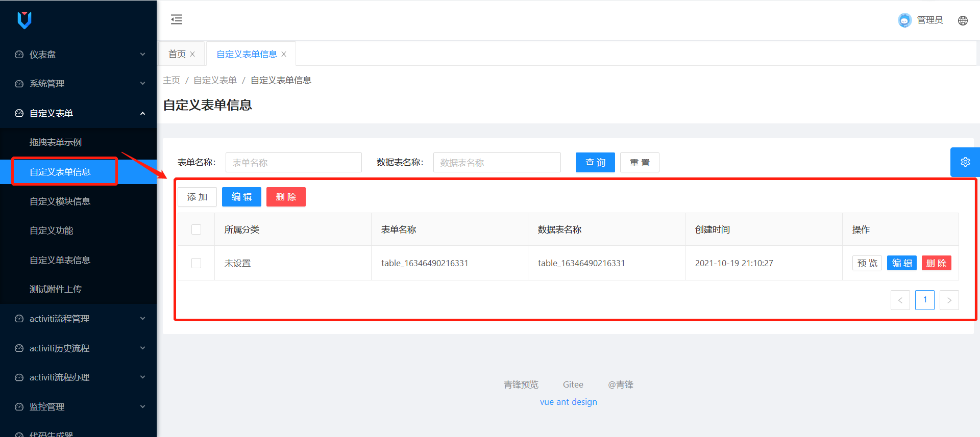The height and width of the screenshot is (437, 980).
Task: Focus the 表单名称 input field
Action: pos(293,163)
